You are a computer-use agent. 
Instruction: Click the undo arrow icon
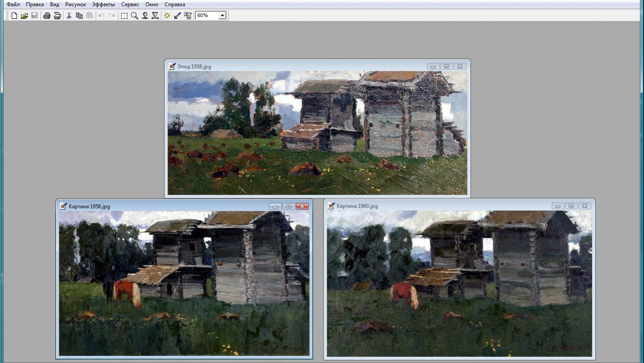[x=101, y=16]
